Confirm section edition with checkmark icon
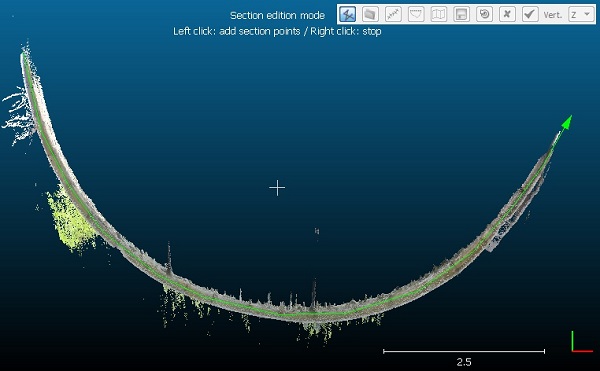Screen dimensions: 600x371 tap(530, 15)
